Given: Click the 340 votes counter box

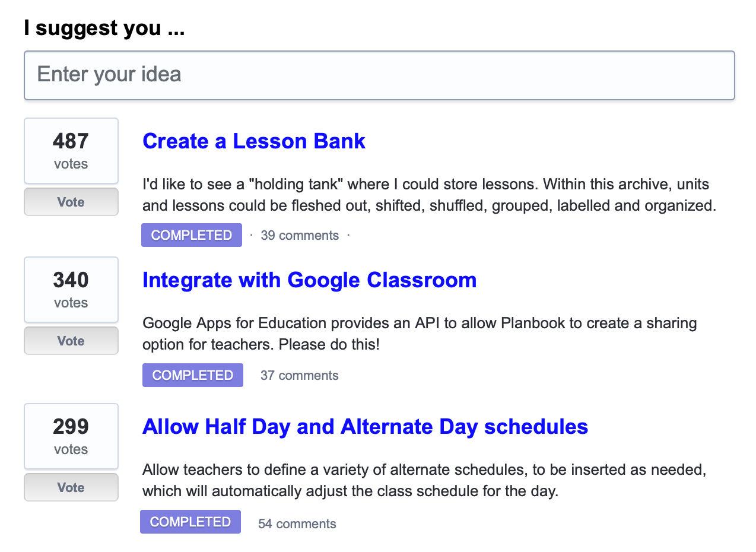Looking at the screenshot, I should click(71, 289).
